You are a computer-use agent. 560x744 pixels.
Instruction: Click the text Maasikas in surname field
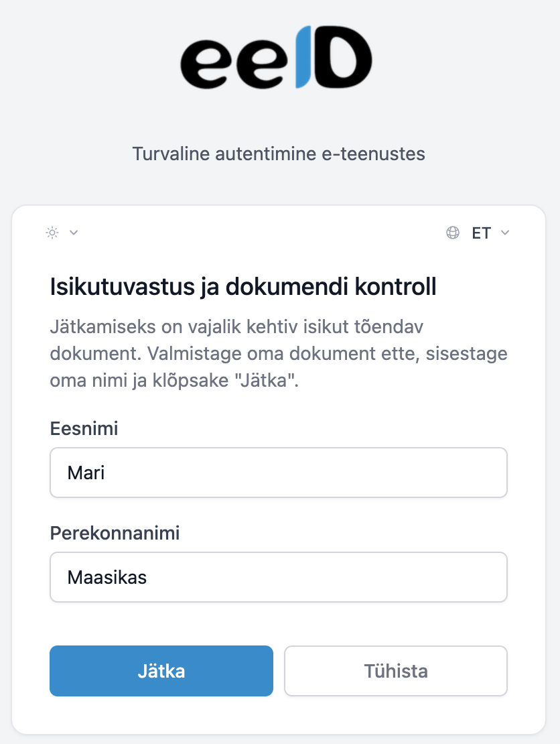tap(107, 577)
